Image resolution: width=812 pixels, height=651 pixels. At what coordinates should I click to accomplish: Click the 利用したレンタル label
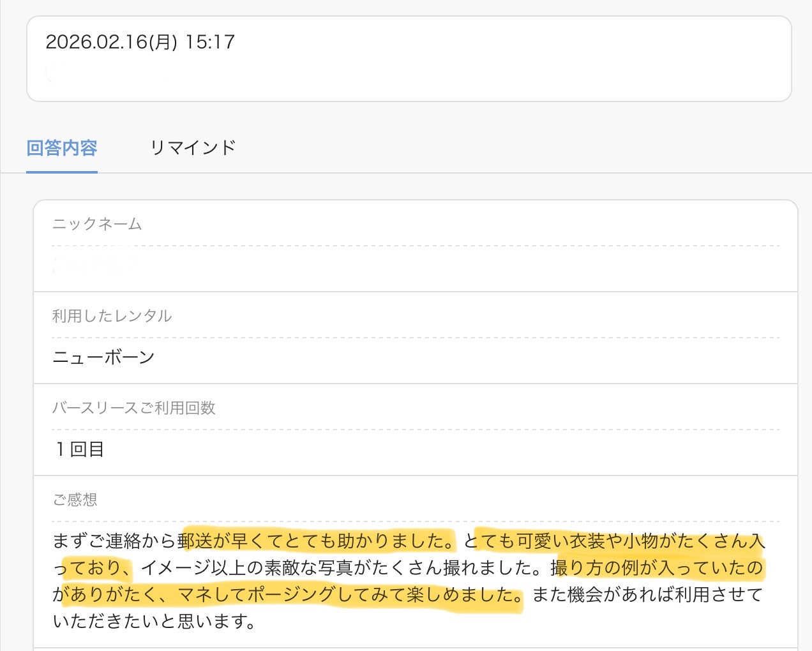[112, 316]
